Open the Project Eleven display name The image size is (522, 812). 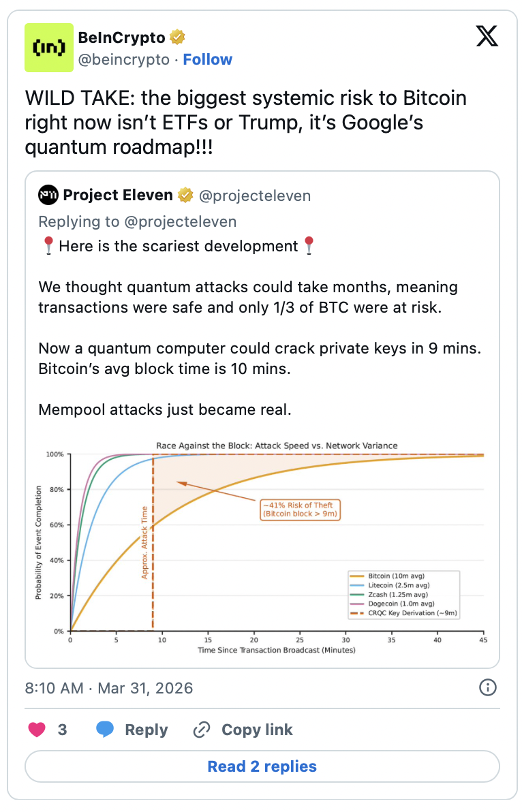[118, 196]
